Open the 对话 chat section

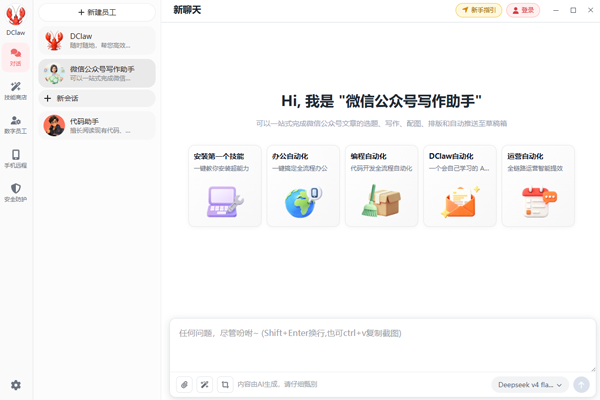(x=15, y=57)
